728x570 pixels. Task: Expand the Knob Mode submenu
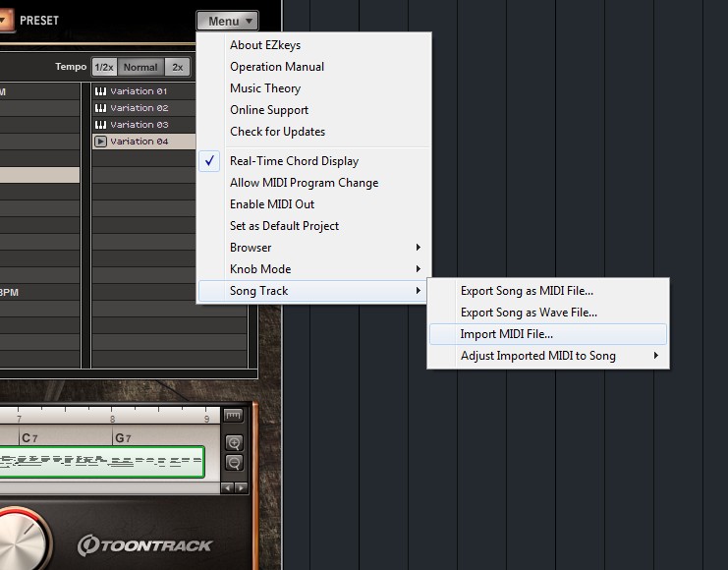313,269
